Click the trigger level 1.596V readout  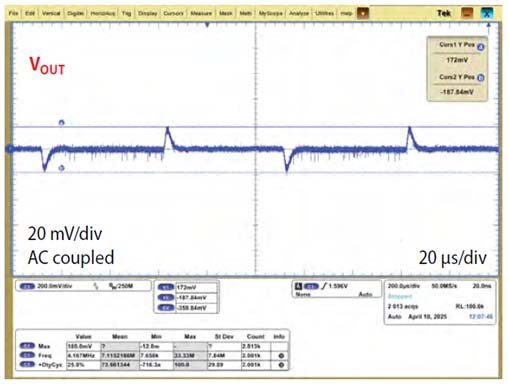(x=338, y=286)
